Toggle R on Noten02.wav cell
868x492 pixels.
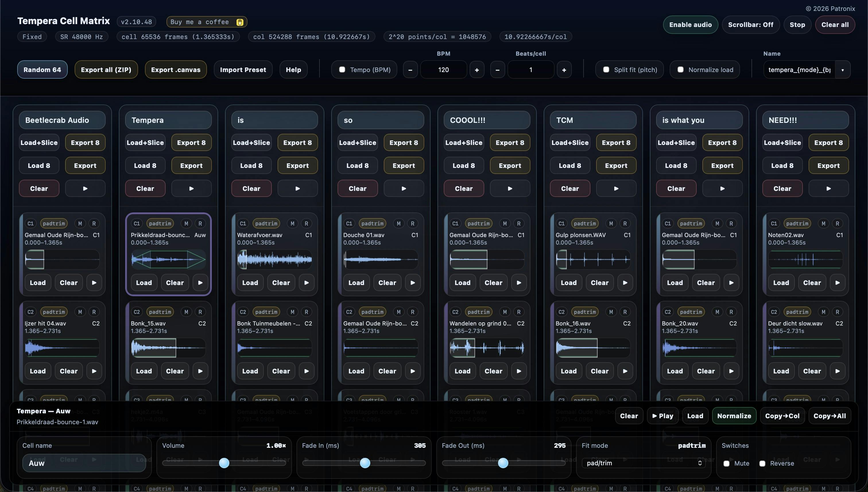click(x=837, y=223)
